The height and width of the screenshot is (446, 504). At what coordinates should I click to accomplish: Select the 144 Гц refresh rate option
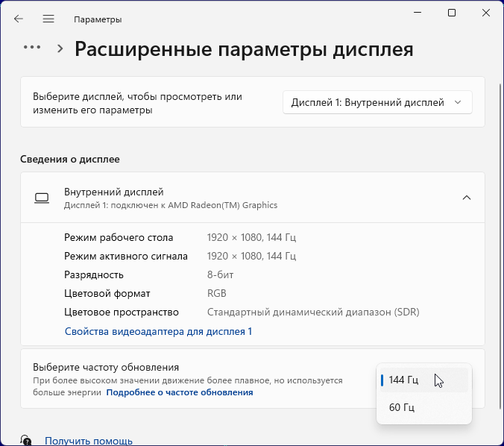click(423, 380)
